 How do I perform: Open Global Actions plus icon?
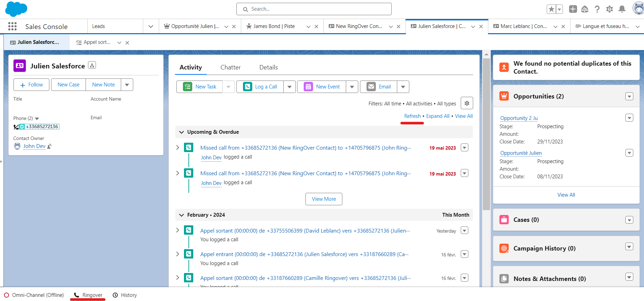pyautogui.click(x=573, y=9)
